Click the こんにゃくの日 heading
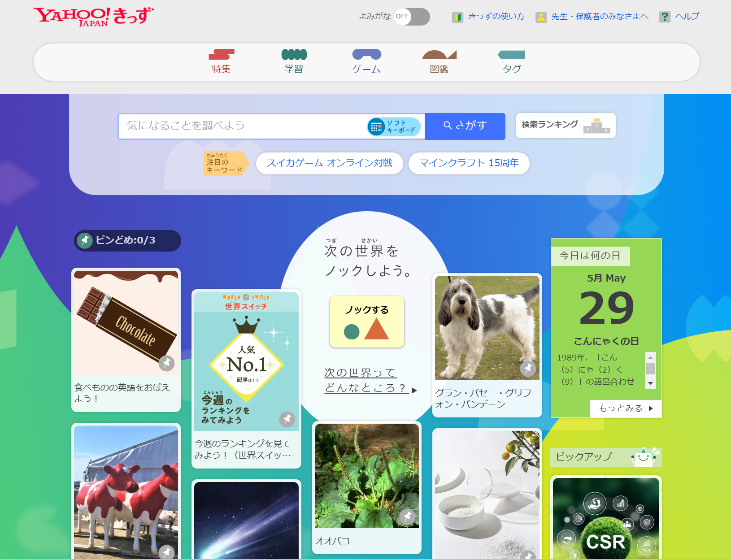The image size is (731, 560). [606, 341]
